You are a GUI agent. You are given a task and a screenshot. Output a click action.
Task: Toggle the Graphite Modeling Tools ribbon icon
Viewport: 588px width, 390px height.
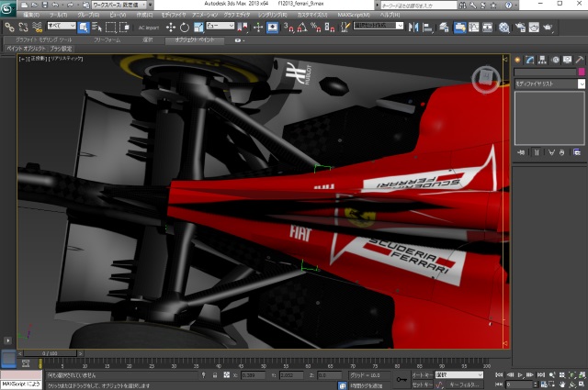[459, 28]
